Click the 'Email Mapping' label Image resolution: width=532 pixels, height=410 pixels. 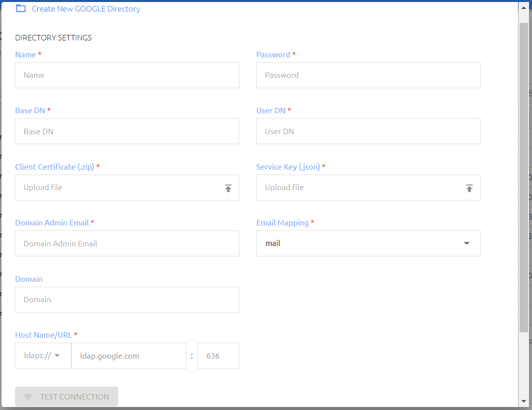tap(282, 223)
